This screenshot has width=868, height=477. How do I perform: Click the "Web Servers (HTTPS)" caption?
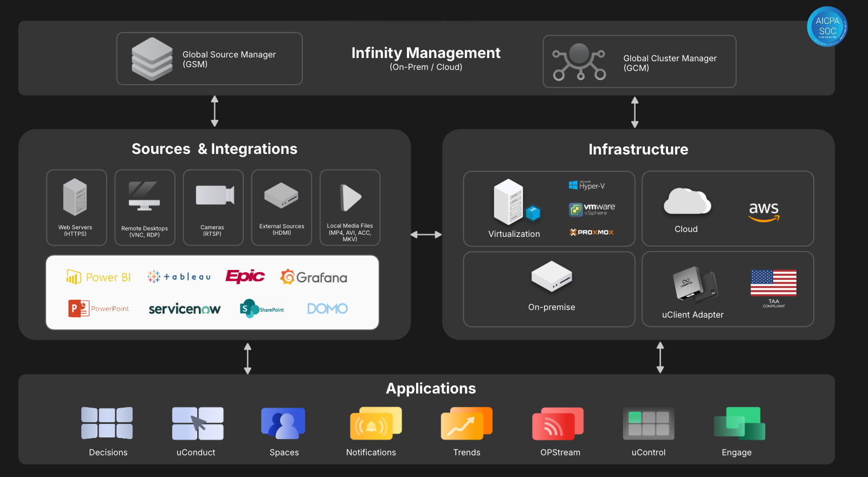point(75,230)
